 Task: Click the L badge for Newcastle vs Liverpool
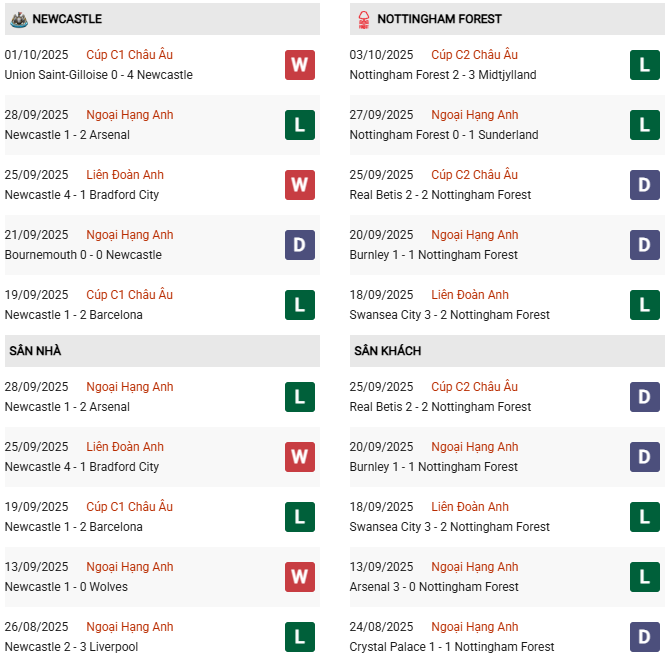click(299, 637)
